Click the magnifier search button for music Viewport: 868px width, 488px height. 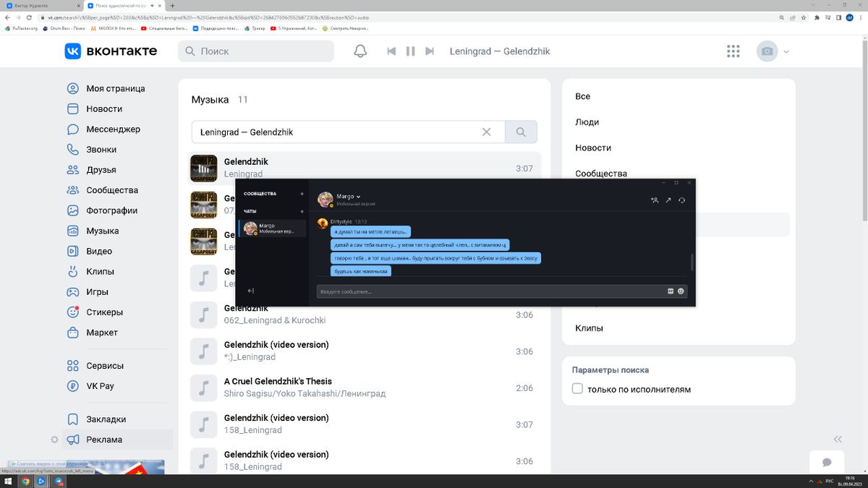521,132
